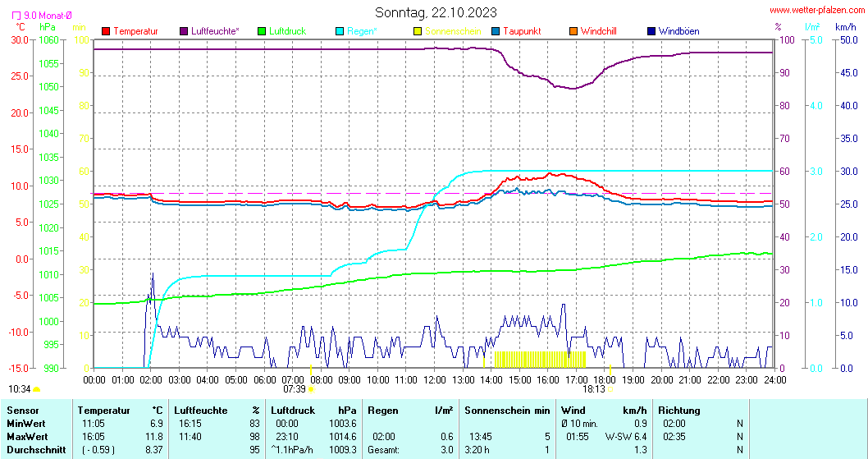Viewport: 868px width, 459px height.
Task: Click the minimum pressure value 1003.6
Action: click(343, 424)
